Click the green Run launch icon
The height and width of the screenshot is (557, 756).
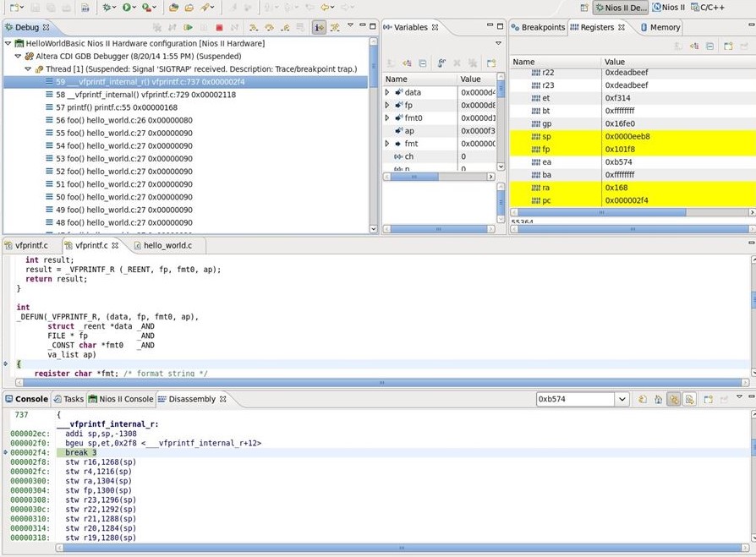127,8
